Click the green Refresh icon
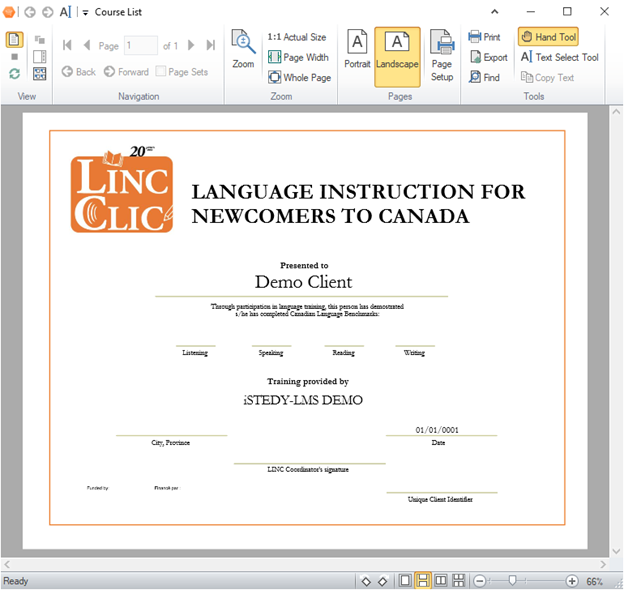The width and height of the screenshot is (624, 590). [x=15, y=74]
